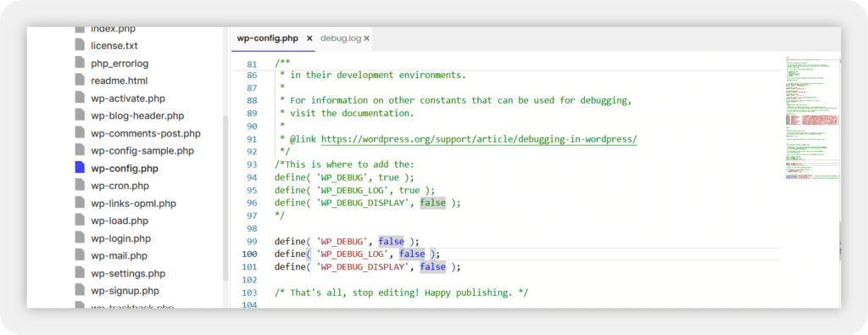Open wp-blog-header.php in the file list
Image resolution: width=868 pixels, height=335 pixels.
[x=137, y=115]
